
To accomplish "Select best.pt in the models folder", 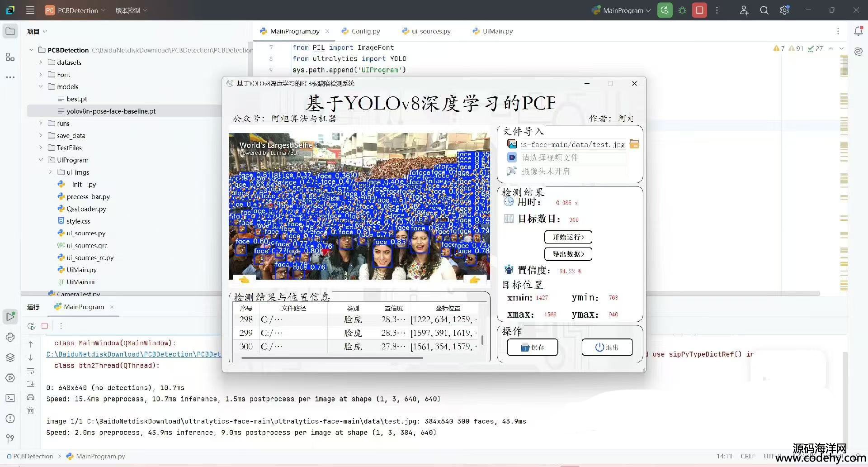I will pos(77,99).
